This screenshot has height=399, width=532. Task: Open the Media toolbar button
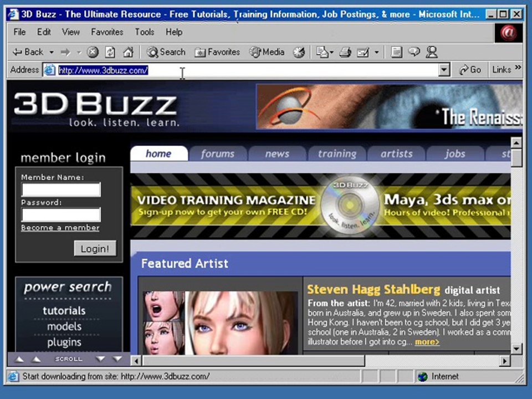[267, 52]
